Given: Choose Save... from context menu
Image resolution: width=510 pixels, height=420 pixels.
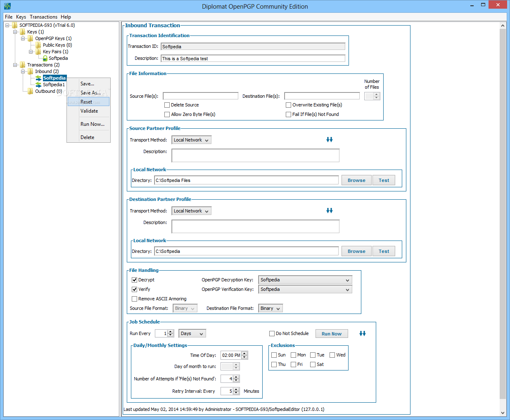Looking at the screenshot, I should tap(89, 84).
